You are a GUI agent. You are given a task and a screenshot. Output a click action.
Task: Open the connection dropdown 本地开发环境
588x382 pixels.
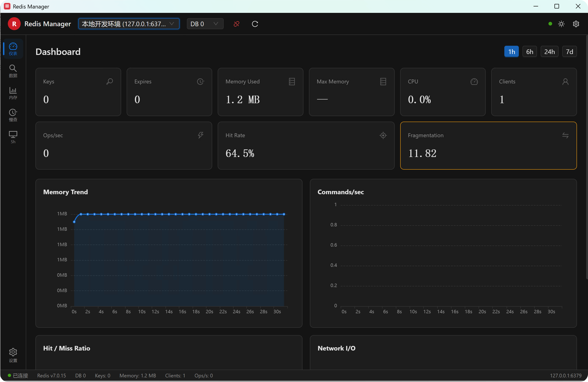(x=129, y=24)
